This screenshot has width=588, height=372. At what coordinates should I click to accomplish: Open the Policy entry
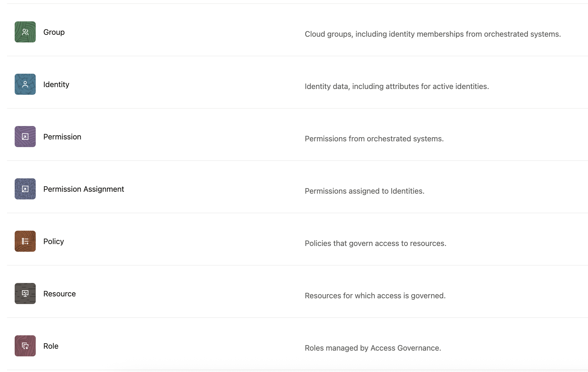point(54,242)
